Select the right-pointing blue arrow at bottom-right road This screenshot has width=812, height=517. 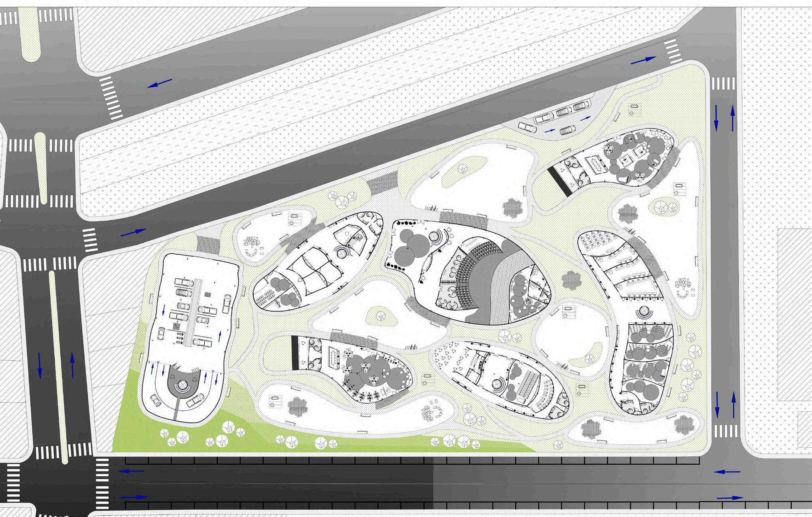tap(730, 498)
